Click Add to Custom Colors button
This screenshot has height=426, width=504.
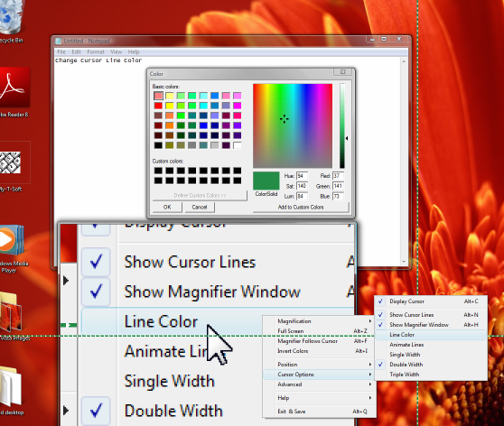(x=301, y=208)
